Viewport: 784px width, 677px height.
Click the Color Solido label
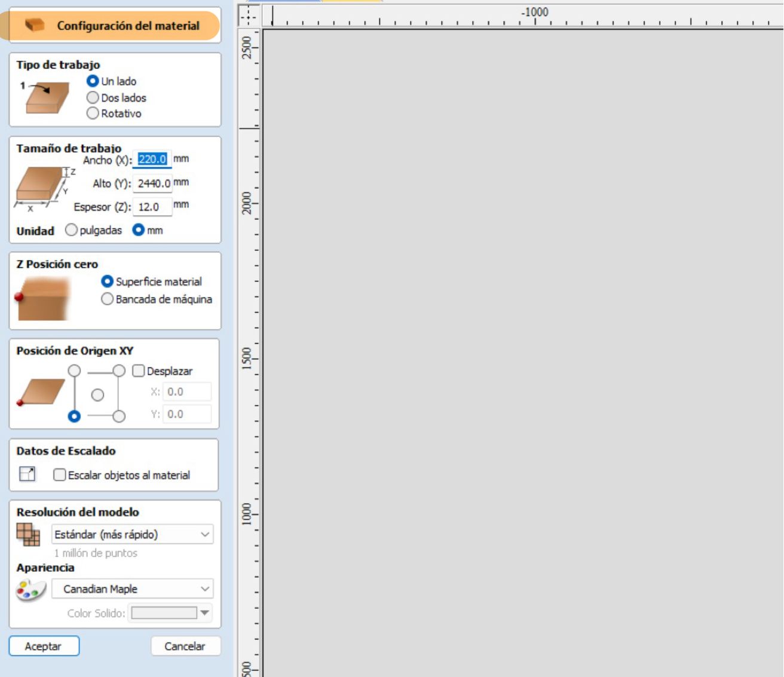coord(96,613)
